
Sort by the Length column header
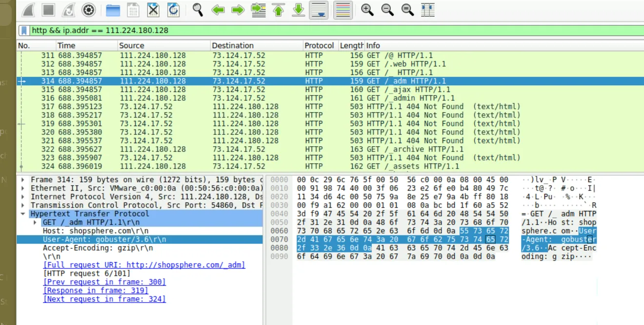point(351,45)
